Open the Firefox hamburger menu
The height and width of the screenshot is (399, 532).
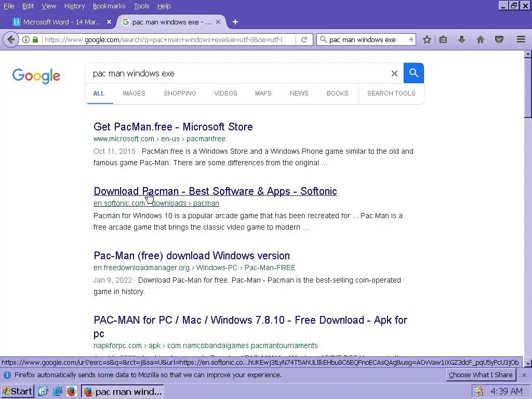(x=521, y=39)
